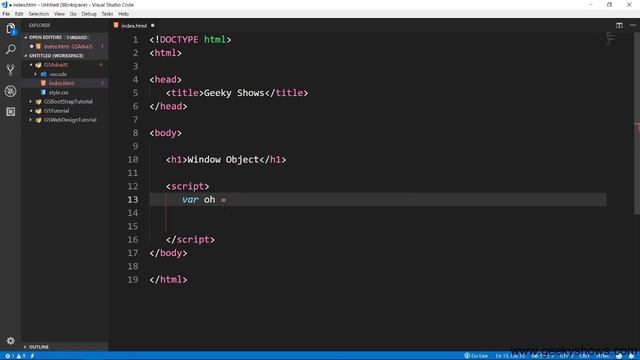Expand the Outline panel
Viewport: 640px width, 360px height.
64,347
